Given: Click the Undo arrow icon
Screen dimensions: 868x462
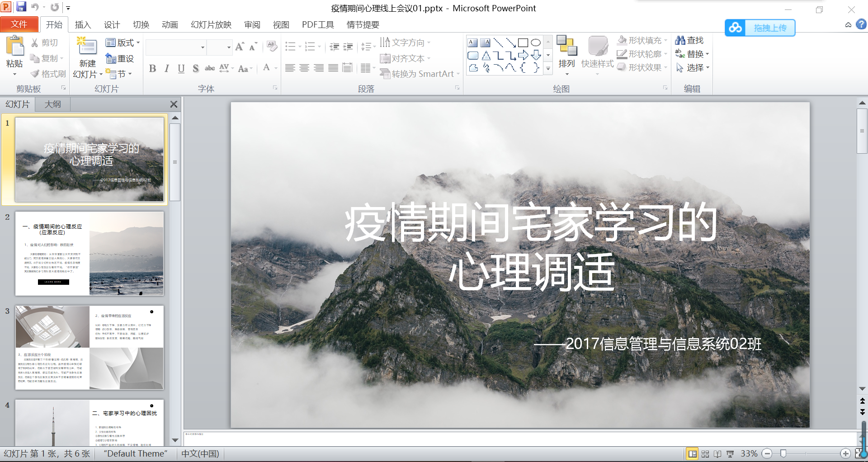Looking at the screenshot, I should coord(35,7).
